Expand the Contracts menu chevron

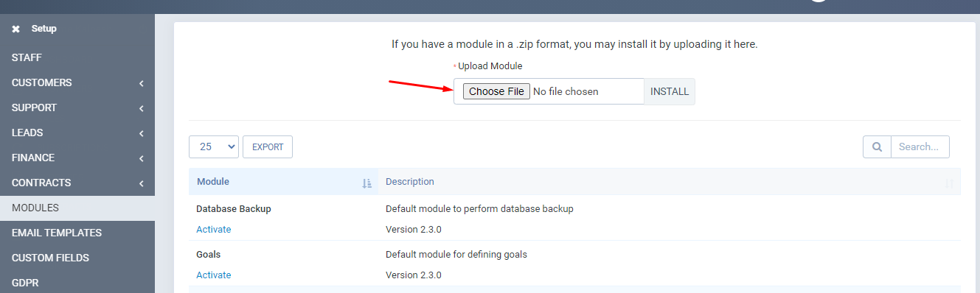point(141,183)
